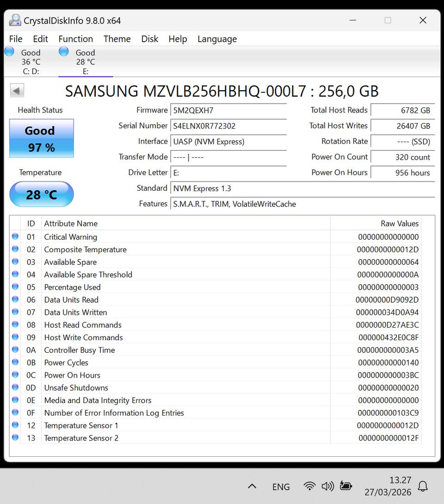Select Number of Error Information Log Entries row
The image size is (444, 504).
click(215, 413)
